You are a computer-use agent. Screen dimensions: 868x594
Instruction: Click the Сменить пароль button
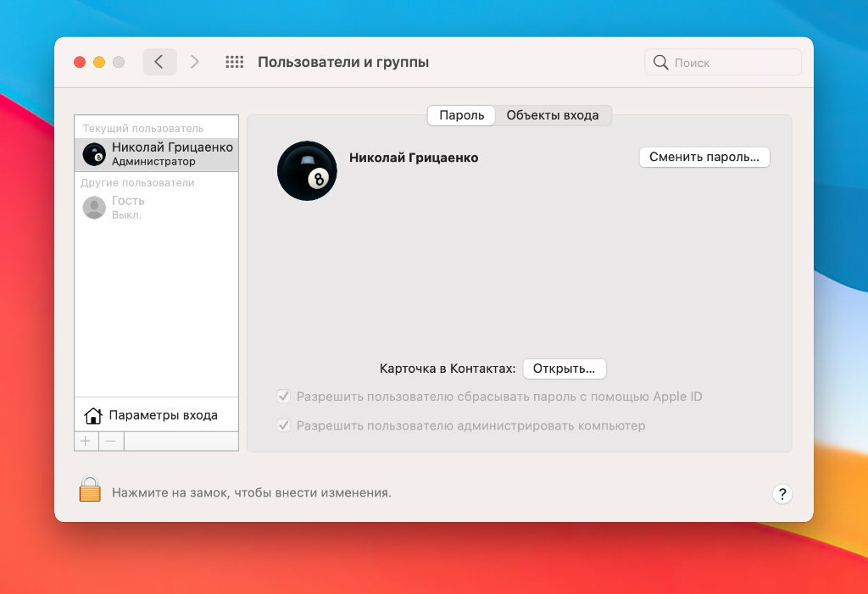pyautogui.click(x=704, y=158)
